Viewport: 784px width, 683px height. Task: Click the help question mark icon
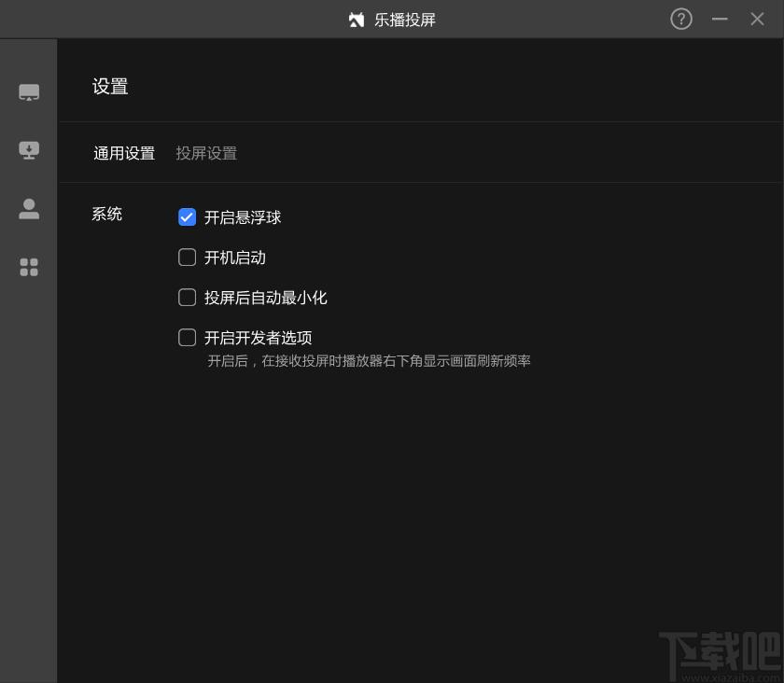[x=681, y=19]
